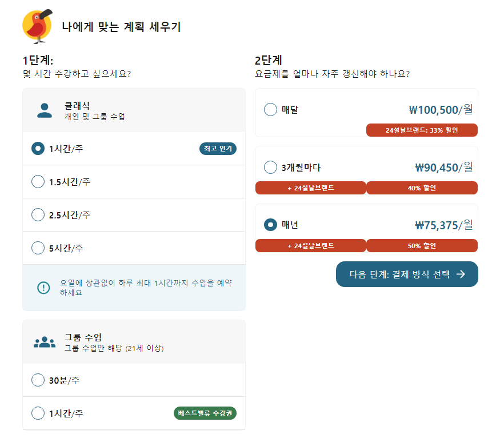Screen dimensions: 504x442
Task: Click the 클래식 section header card
Action: pyautogui.click(x=134, y=110)
